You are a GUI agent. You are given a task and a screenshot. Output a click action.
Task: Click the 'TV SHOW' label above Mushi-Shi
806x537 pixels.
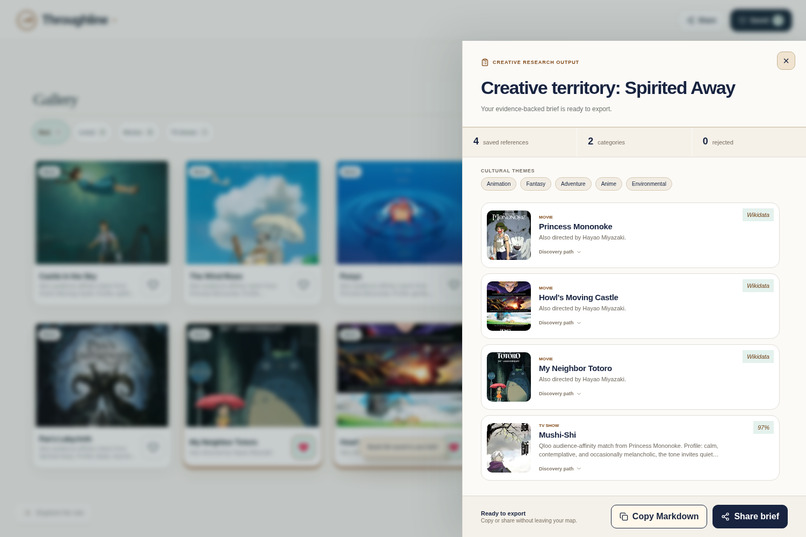[x=548, y=425]
